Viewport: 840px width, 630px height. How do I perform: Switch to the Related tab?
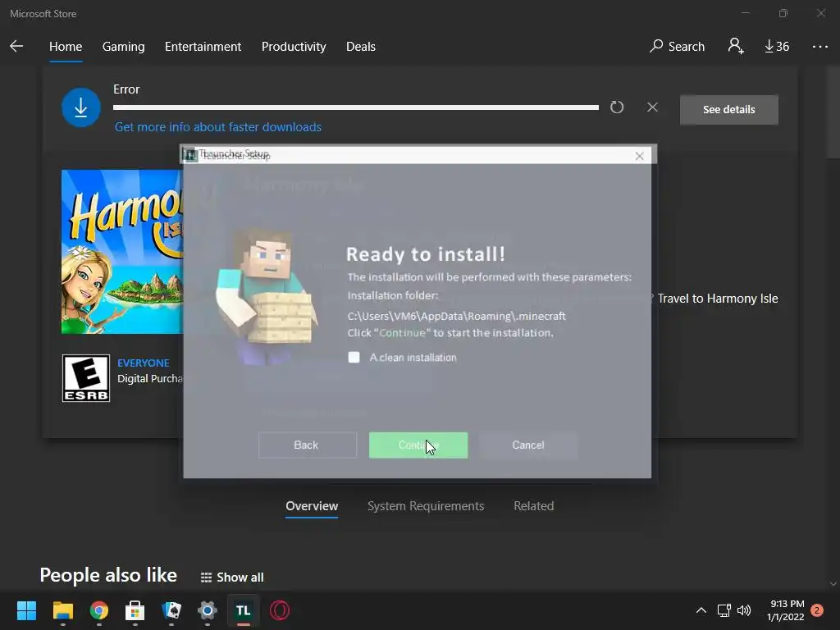[x=533, y=505]
